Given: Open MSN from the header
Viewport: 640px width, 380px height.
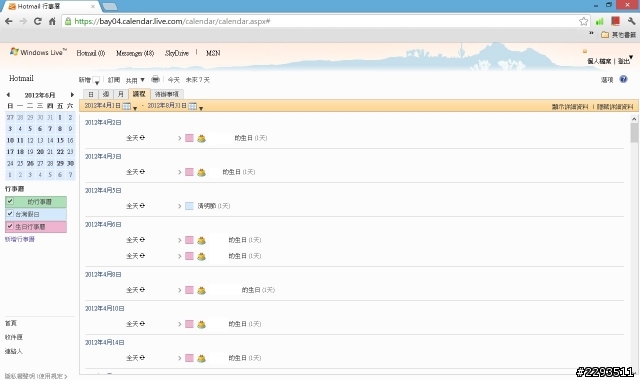Looking at the screenshot, I should 213,53.
